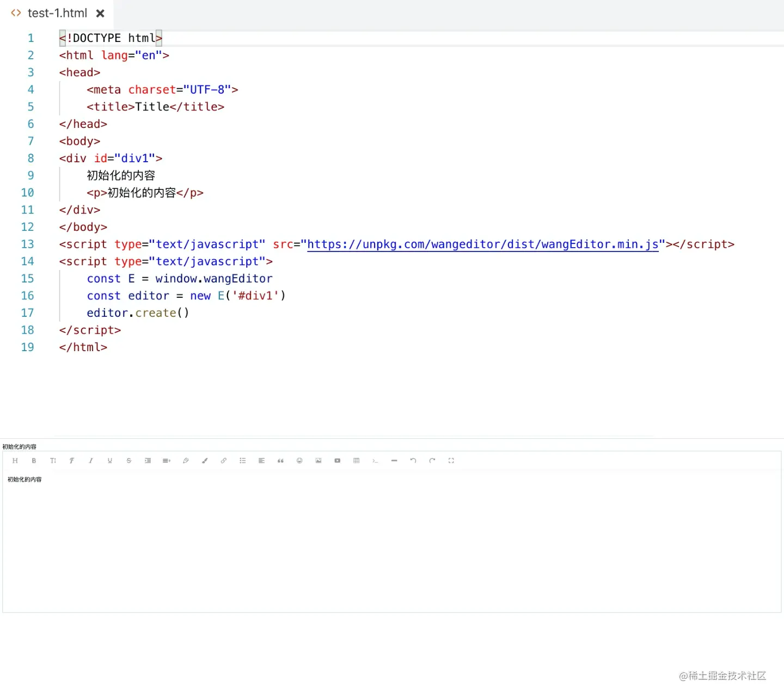784x699 pixels.
Task: Toggle italic formatting
Action: pos(91,461)
